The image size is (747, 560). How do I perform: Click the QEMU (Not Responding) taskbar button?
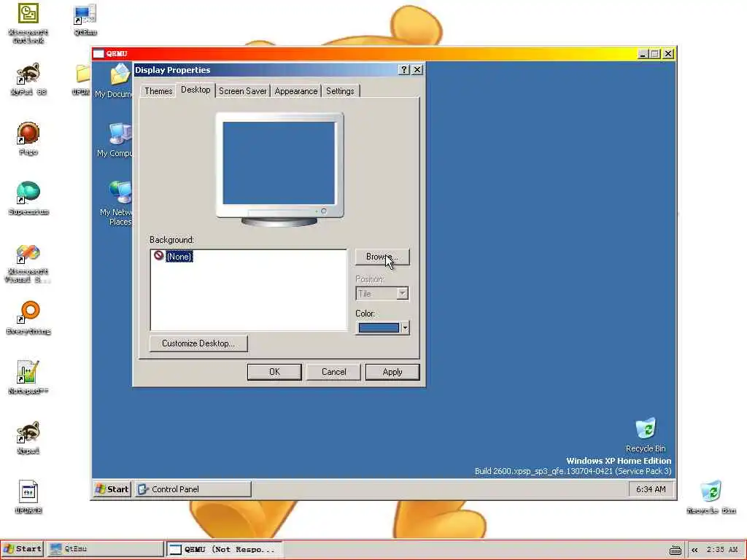point(225,549)
